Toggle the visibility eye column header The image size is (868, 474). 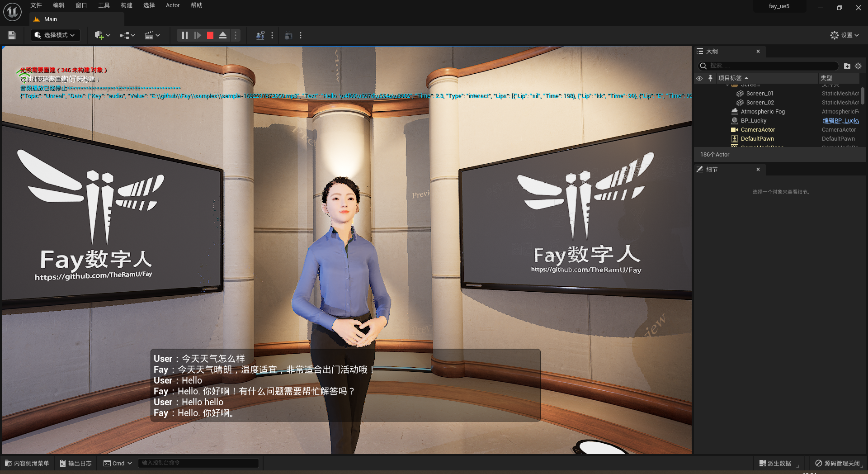coord(699,78)
